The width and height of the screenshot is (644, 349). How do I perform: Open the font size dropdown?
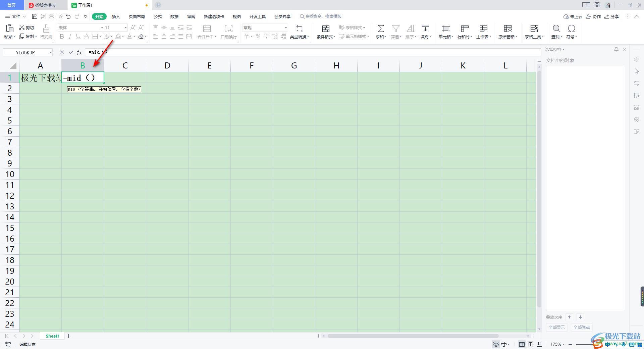tap(125, 28)
